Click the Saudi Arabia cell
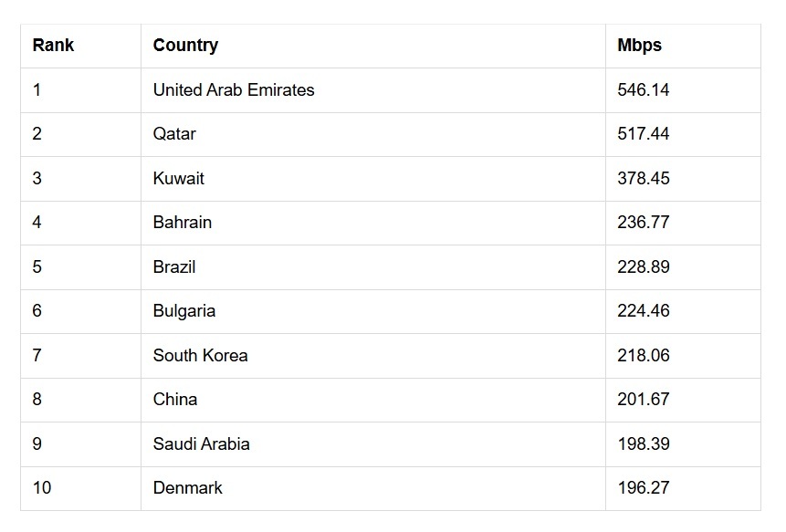The height and width of the screenshot is (532, 786). (x=201, y=443)
